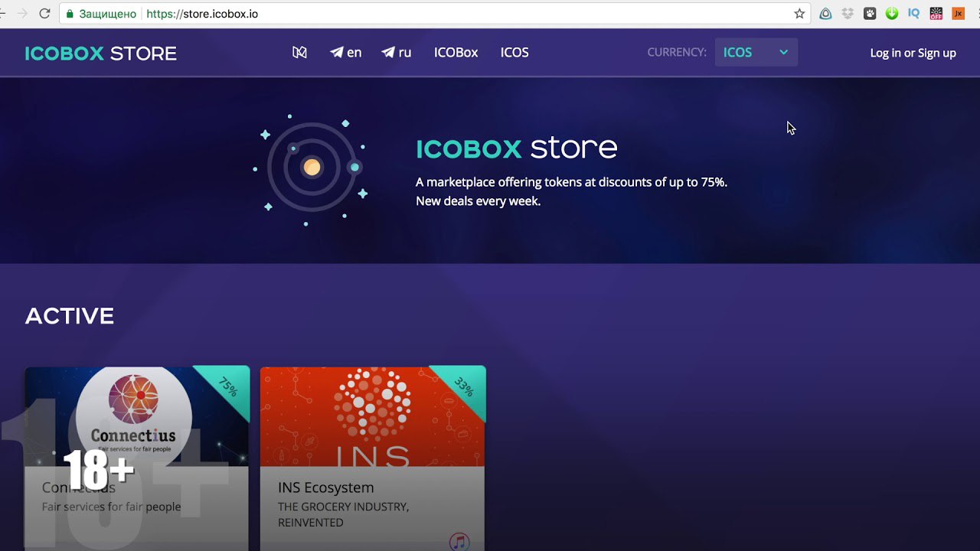Viewport: 980px width, 551px height.
Task: Open the blue triangular extension icon
Action: (x=825, y=14)
